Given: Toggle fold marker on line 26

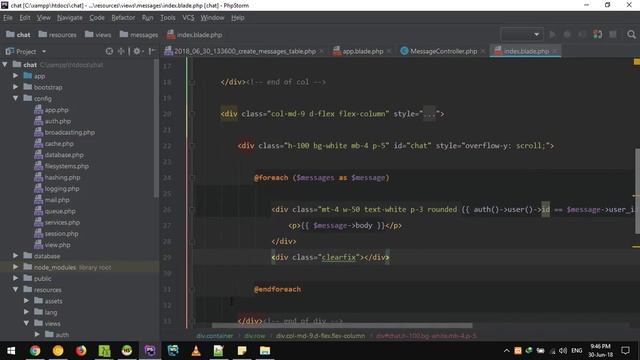Looking at the screenshot, I should [192, 209].
